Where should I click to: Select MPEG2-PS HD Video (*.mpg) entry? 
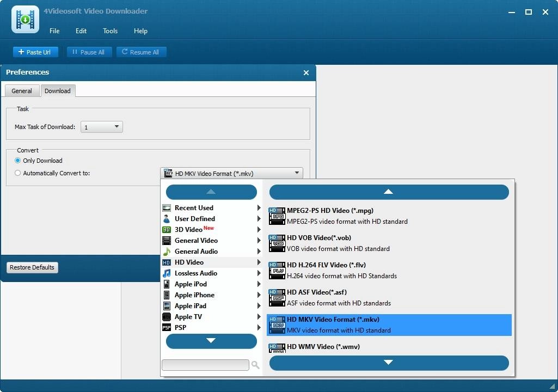point(389,216)
